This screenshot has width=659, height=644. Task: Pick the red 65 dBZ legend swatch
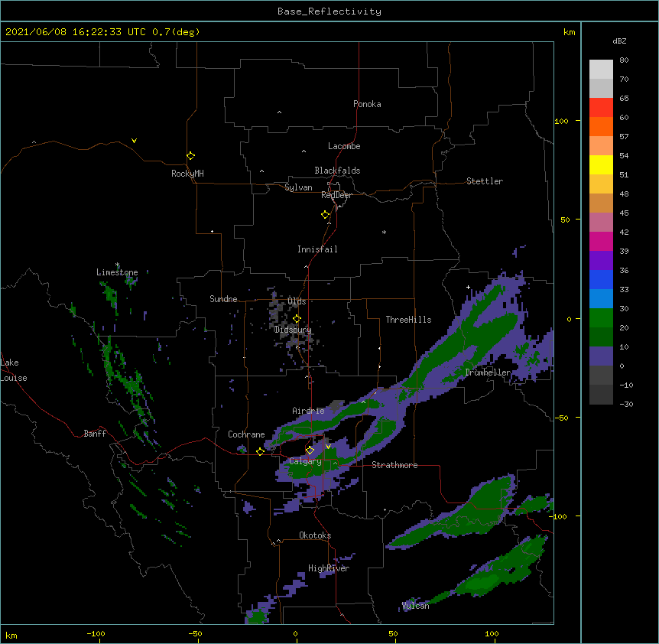(601, 108)
